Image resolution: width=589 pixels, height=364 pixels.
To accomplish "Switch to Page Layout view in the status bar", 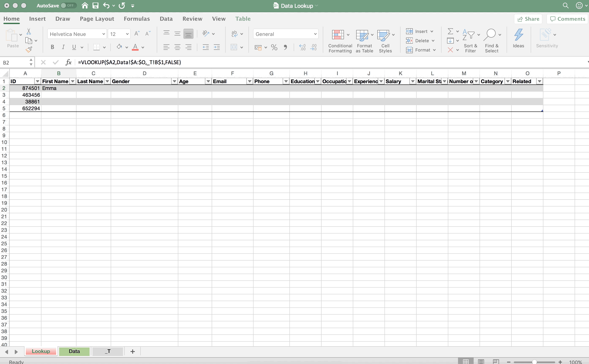I will click(481, 361).
